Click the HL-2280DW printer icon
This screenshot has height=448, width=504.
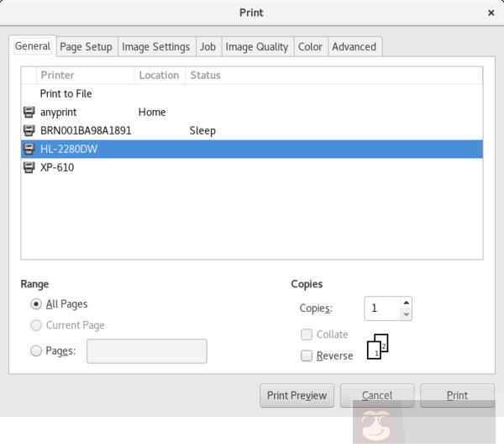pyautogui.click(x=29, y=149)
